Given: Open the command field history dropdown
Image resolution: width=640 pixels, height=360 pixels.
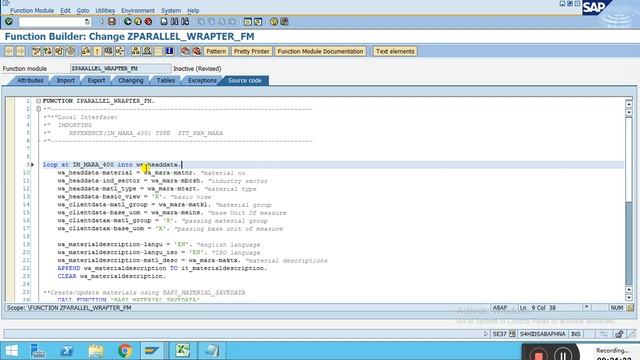Looking at the screenshot, I should [x=87, y=22].
